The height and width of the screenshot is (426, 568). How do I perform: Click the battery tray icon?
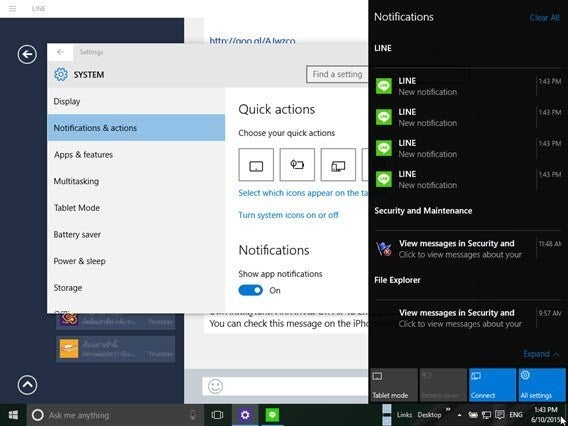[473, 415]
